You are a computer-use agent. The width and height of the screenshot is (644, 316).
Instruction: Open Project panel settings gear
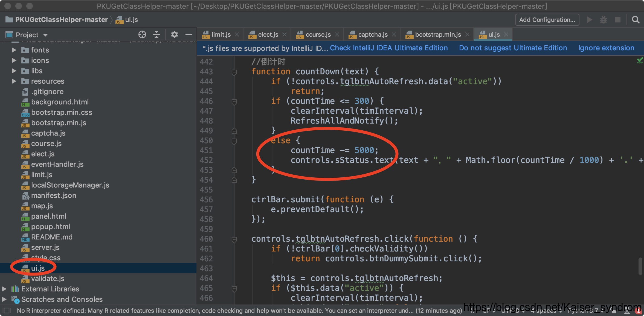pos(174,34)
